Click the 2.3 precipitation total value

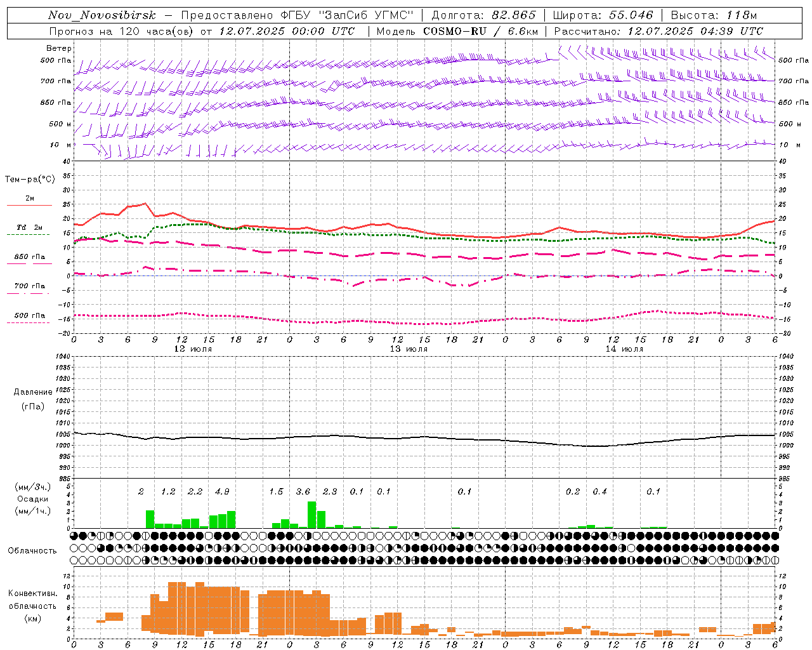click(330, 491)
